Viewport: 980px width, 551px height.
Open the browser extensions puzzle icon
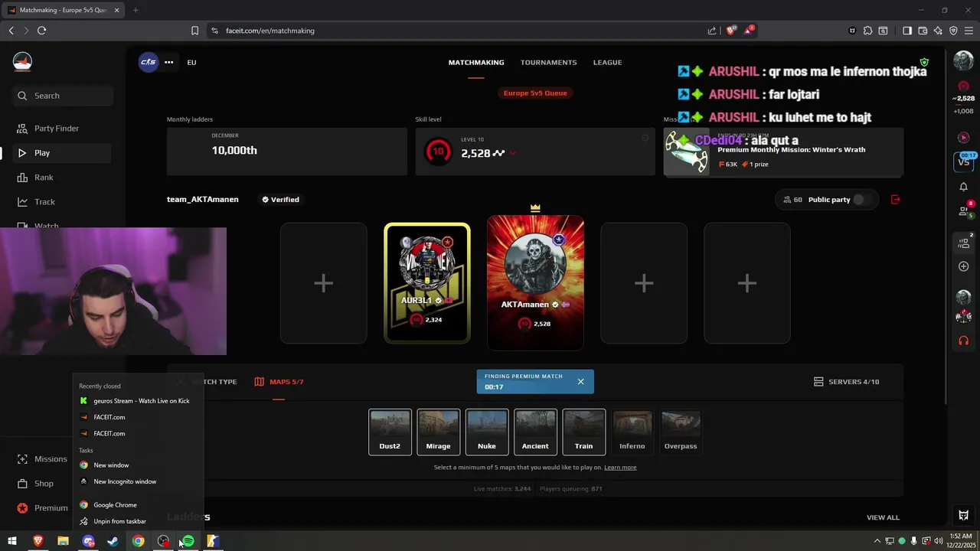(867, 31)
